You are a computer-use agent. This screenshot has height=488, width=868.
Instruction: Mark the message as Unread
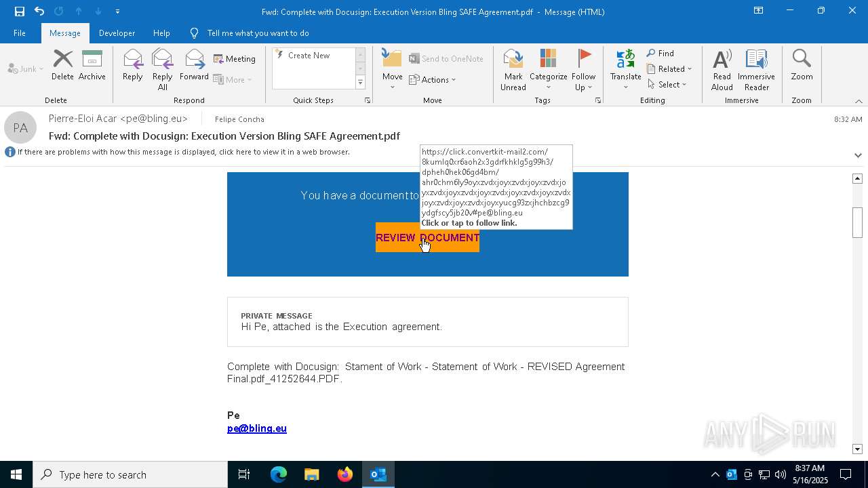(513, 70)
